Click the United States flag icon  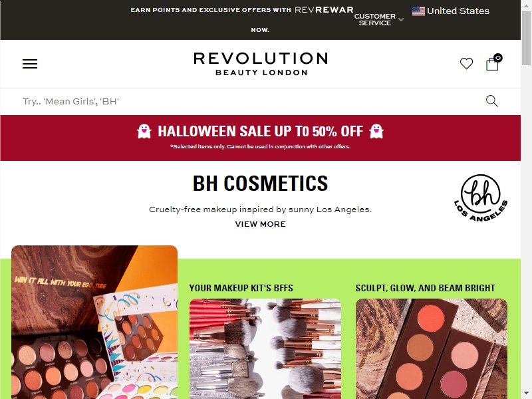pos(418,11)
